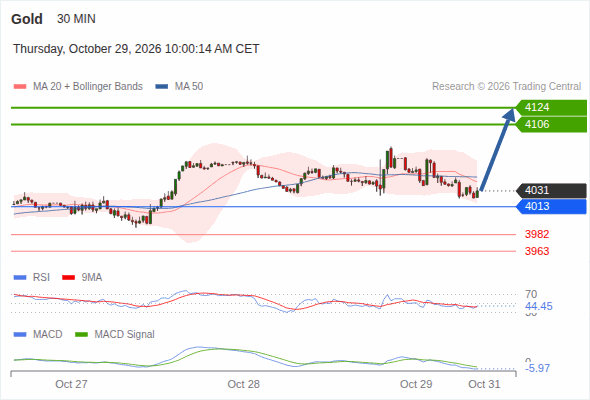Click the Thursday, October 29, 2026 timestamp
The width and height of the screenshot is (590, 400).
pyautogui.click(x=136, y=49)
